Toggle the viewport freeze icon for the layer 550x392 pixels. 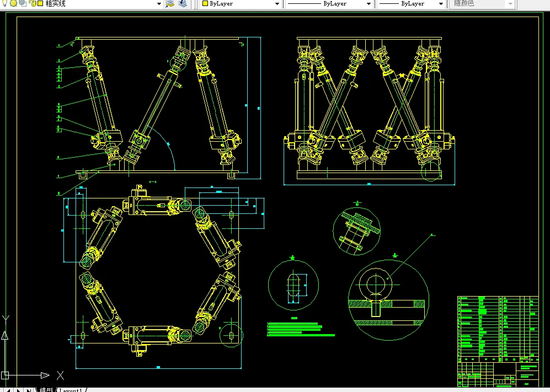point(23,3)
